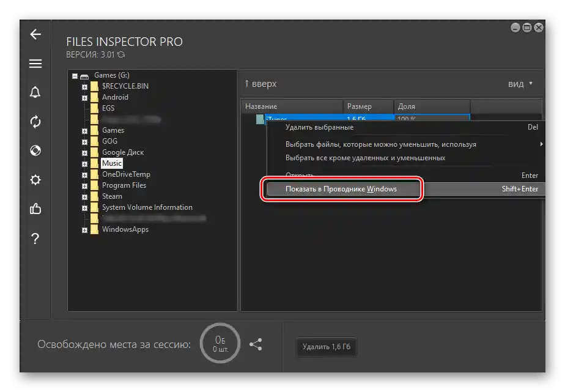Screen dimensions: 565x392
Task: Maximize the Files Inspector window
Action: [x=527, y=28]
